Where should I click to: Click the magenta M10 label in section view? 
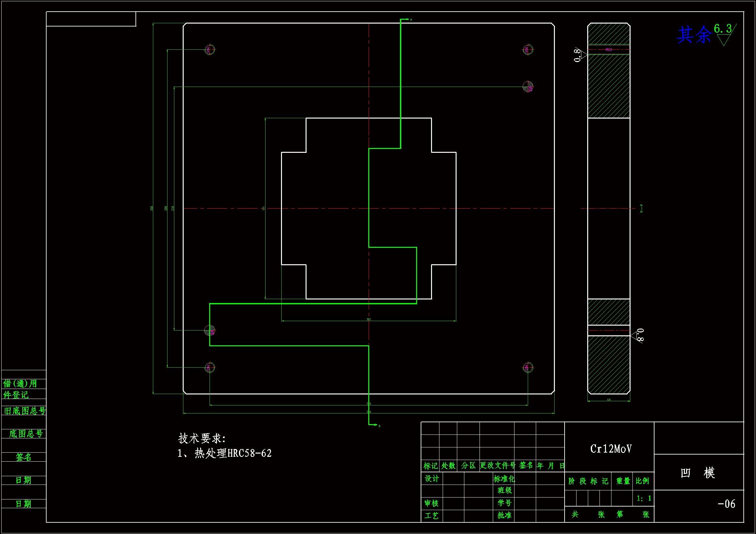[609, 50]
